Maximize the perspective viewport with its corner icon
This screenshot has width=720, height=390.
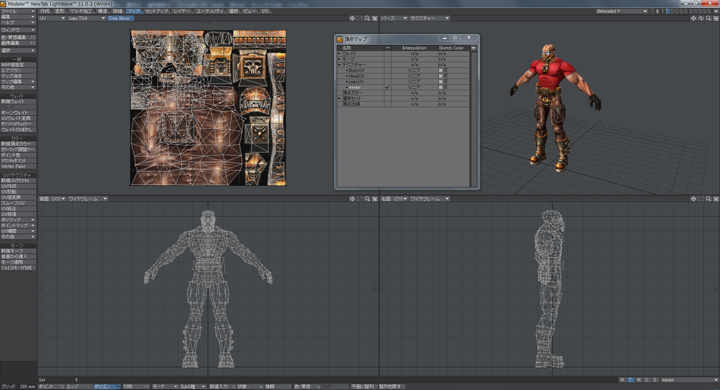[x=716, y=18]
